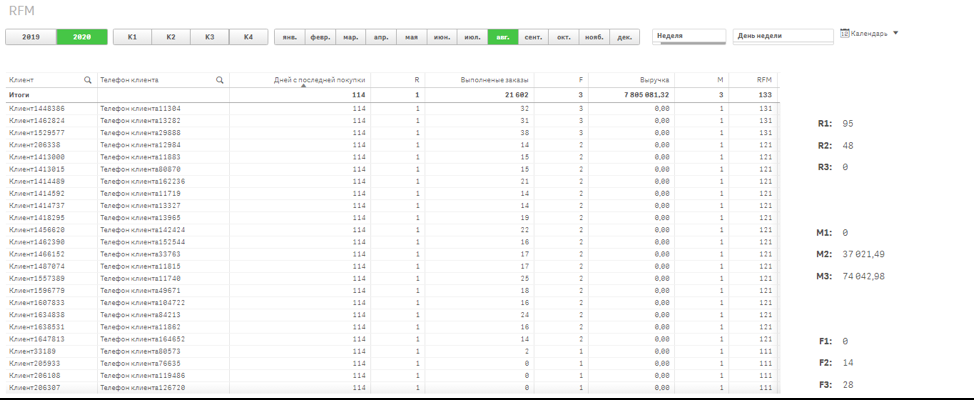Select quarter K1
This screenshot has width=974, height=400.
click(132, 37)
